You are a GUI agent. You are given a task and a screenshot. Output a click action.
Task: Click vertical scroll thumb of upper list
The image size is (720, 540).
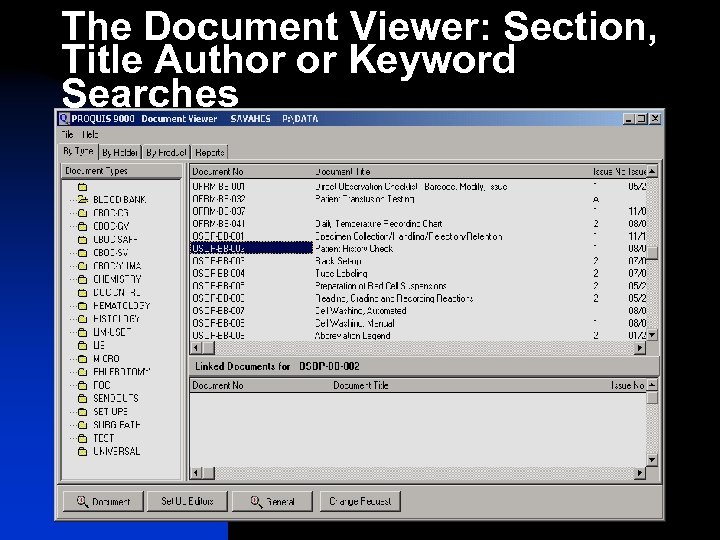coord(652,253)
